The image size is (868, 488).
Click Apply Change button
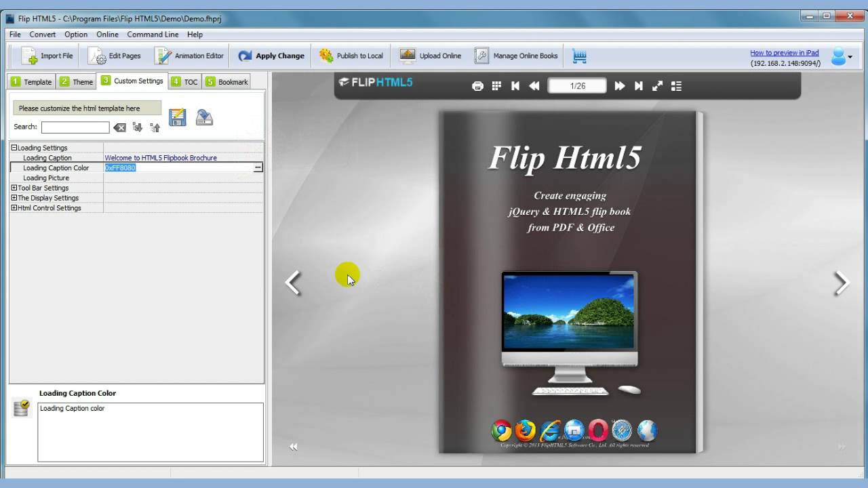click(271, 56)
